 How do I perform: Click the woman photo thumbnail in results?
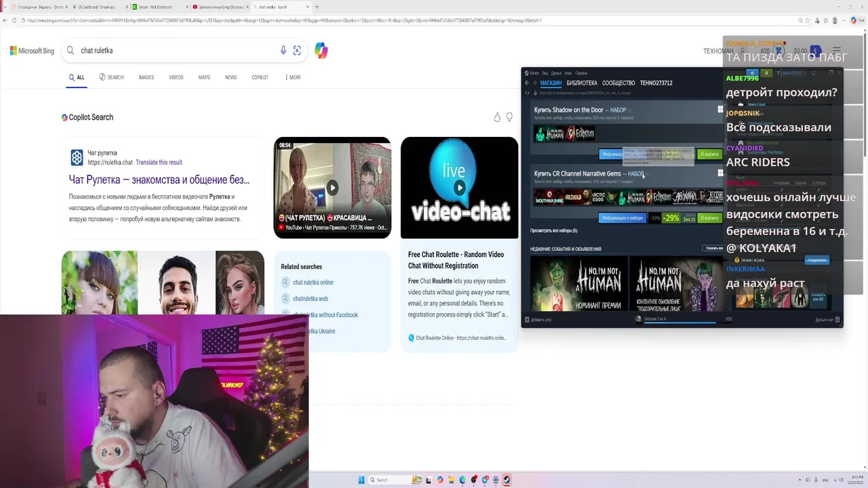[x=100, y=283]
